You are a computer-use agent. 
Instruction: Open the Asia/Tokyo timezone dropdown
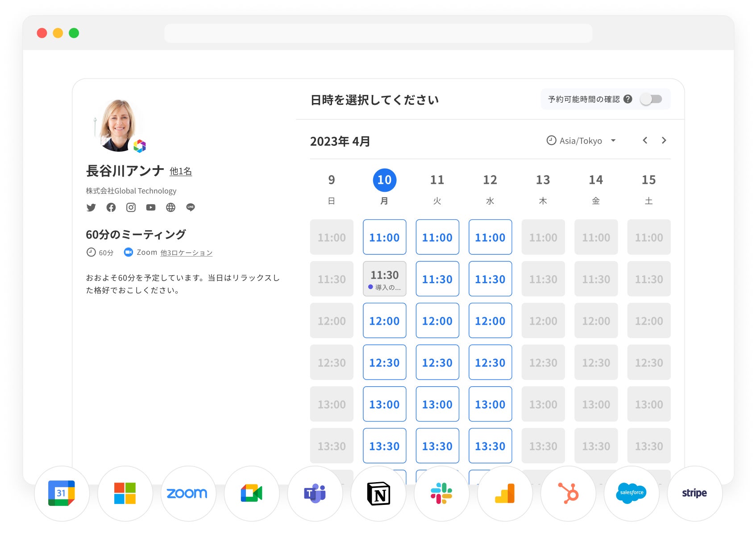click(x=582, y=141)
